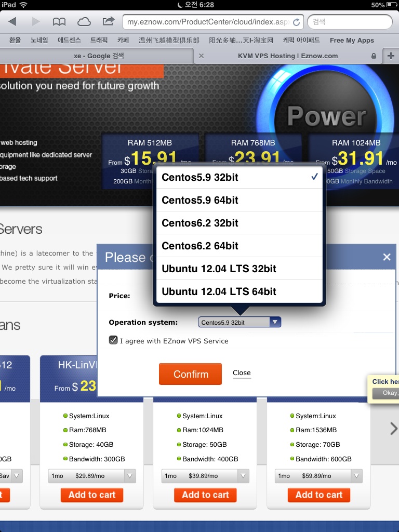
Task: Switch to KVM VPS Hosting tab
Action: 288,56
